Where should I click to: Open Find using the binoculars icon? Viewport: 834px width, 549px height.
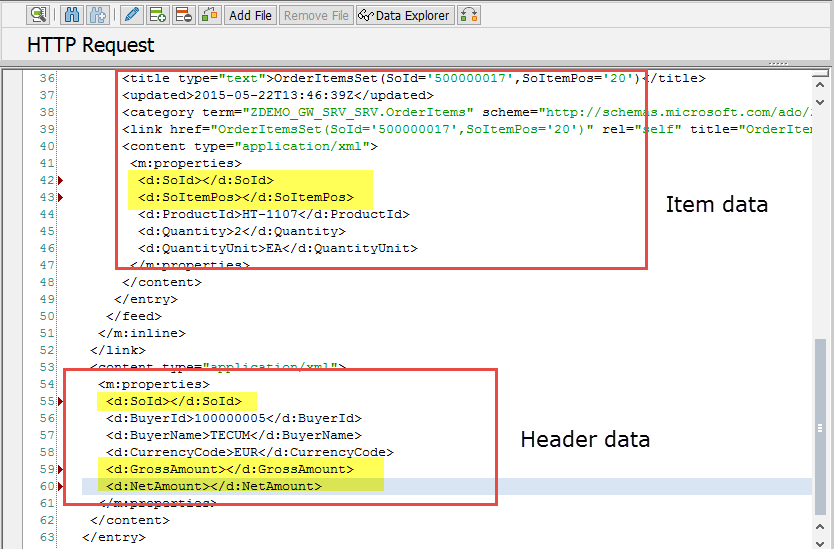[72, 15]
